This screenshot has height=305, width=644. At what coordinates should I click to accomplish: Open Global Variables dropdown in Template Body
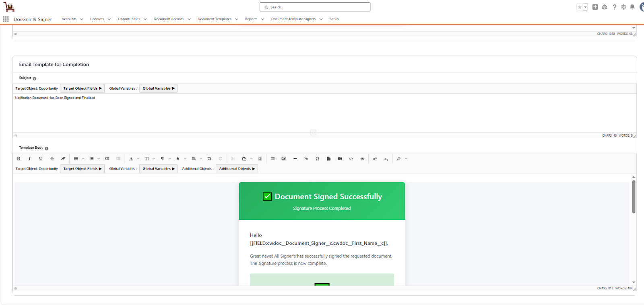coord(158,169)
